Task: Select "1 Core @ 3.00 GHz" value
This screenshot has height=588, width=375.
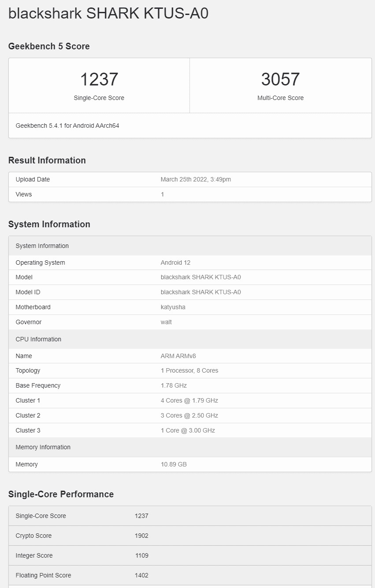Action: [188, 430]
